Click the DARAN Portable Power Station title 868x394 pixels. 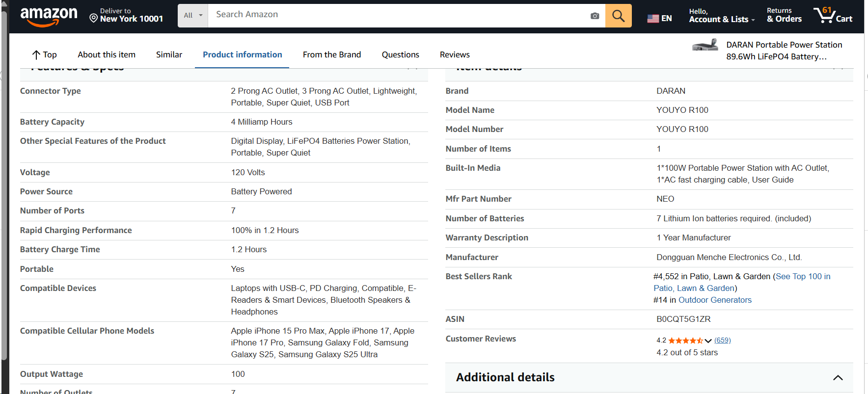784,51
